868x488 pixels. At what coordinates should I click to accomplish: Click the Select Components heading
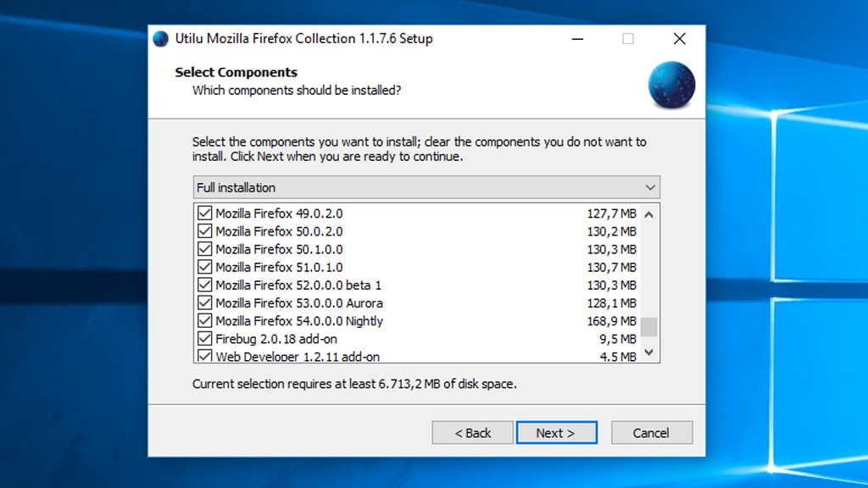click(236, 72)
